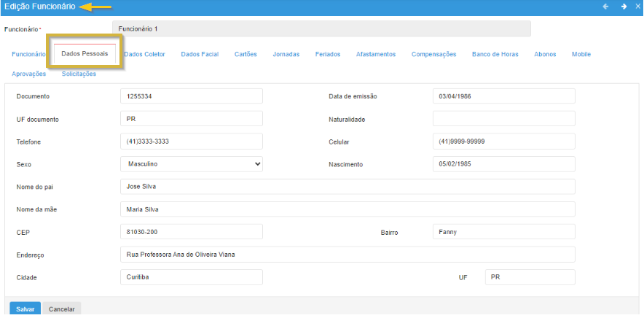Click the Nome da mãe field
This screenshot has width=644, height=318.
click(347, 209)
